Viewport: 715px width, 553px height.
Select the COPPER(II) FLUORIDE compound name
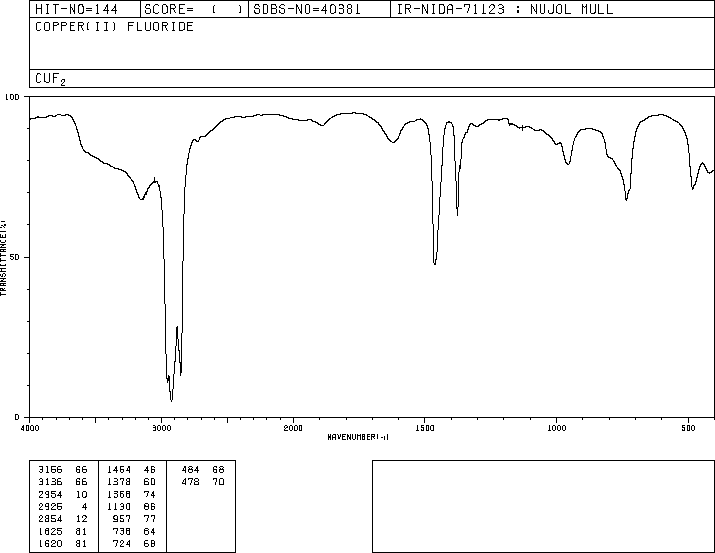click(114, 26)
